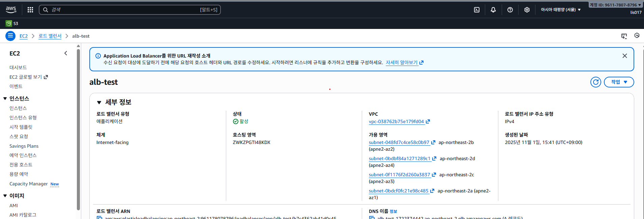Screen dimensions: 644x219
Task: Open the Instances sidebar item
Action: click(18, 108)
